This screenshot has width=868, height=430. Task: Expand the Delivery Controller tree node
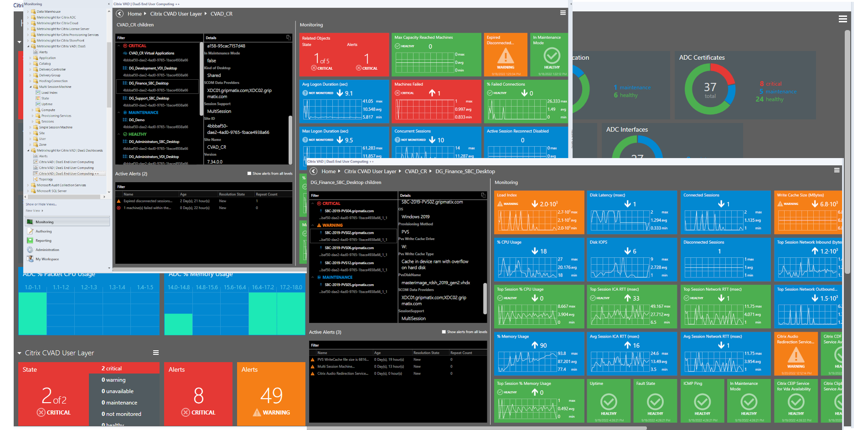31,69
